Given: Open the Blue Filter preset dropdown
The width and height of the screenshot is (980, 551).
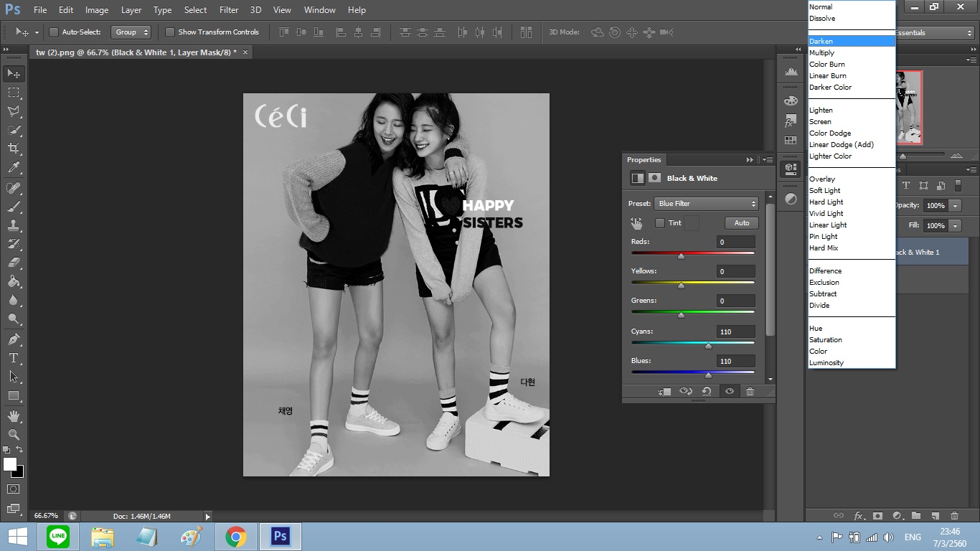Looking at the screenshot, I should tap(706, 204).
